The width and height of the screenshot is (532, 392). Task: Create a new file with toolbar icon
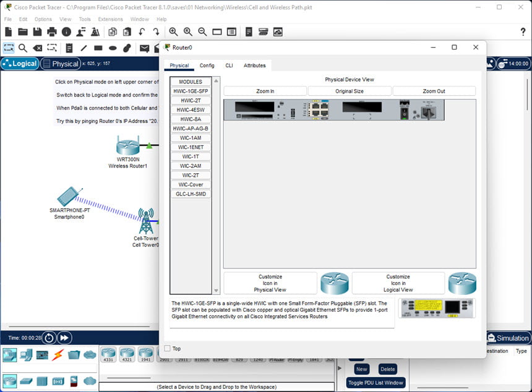9,32
